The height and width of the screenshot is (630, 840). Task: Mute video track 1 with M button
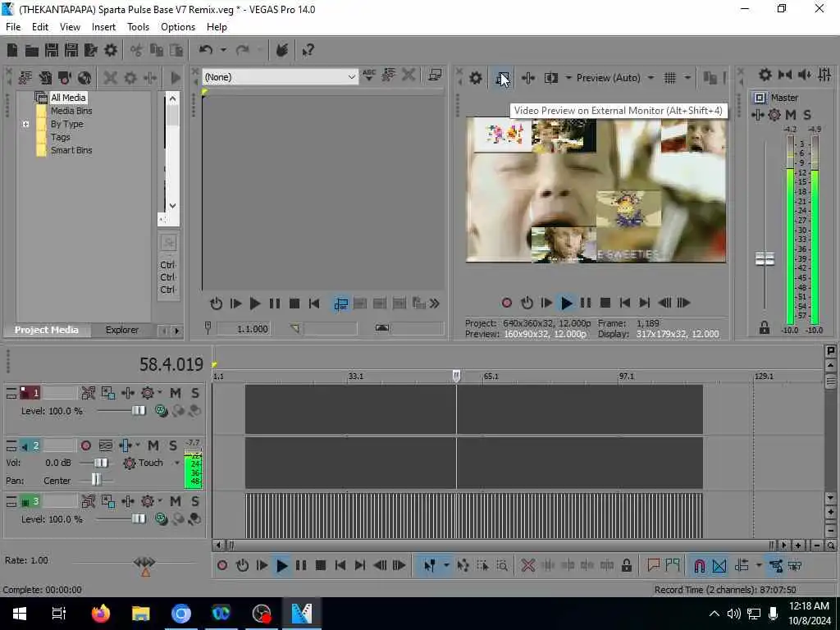click(176, 393)
